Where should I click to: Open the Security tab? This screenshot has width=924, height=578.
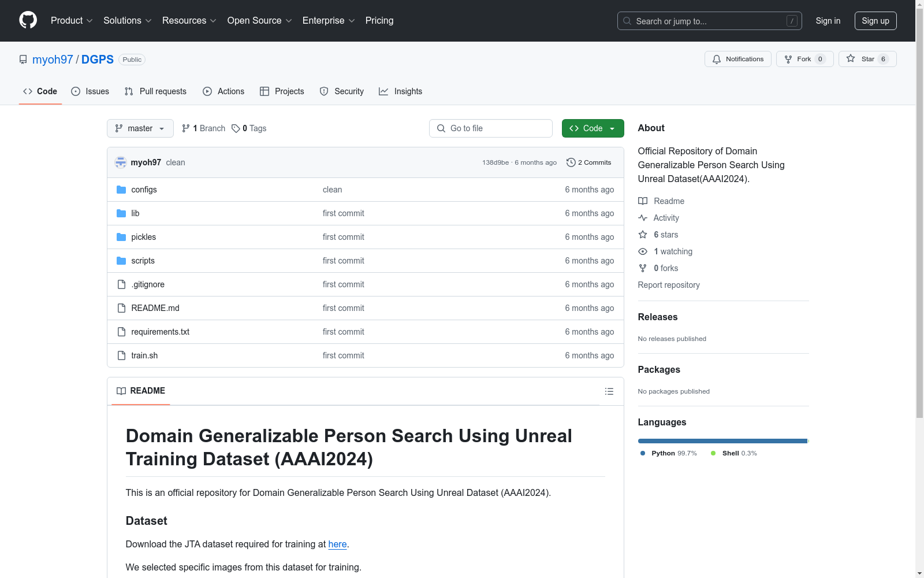342,91
